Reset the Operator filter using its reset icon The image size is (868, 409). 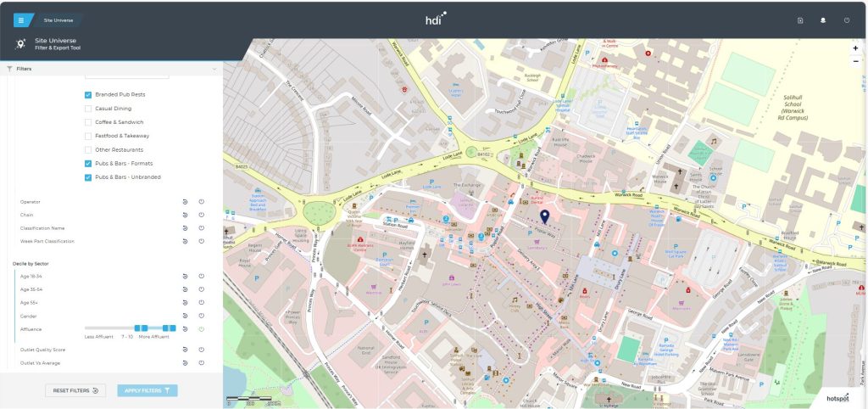[x=185, y=202]
